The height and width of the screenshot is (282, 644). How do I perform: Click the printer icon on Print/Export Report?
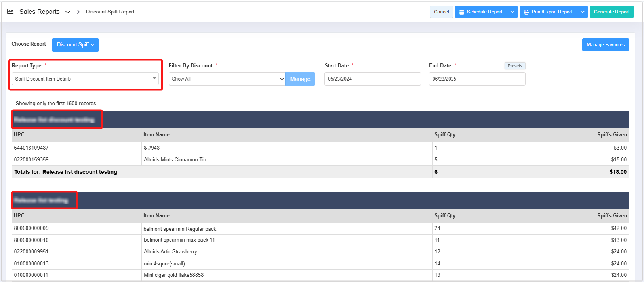click(526, 12)
